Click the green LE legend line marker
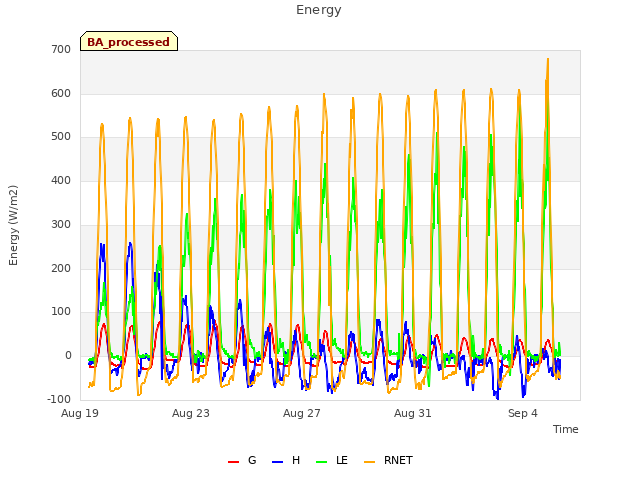 [322, 462]
